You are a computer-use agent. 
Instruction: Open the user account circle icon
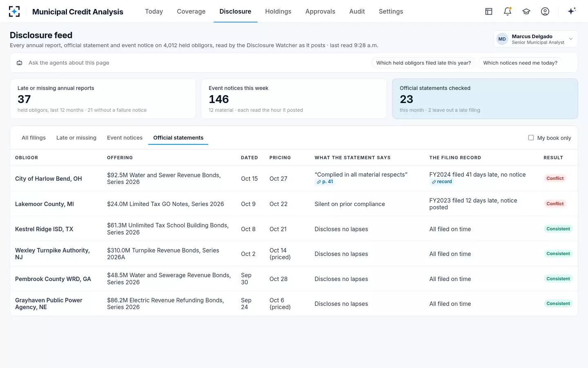coord(545,11)
